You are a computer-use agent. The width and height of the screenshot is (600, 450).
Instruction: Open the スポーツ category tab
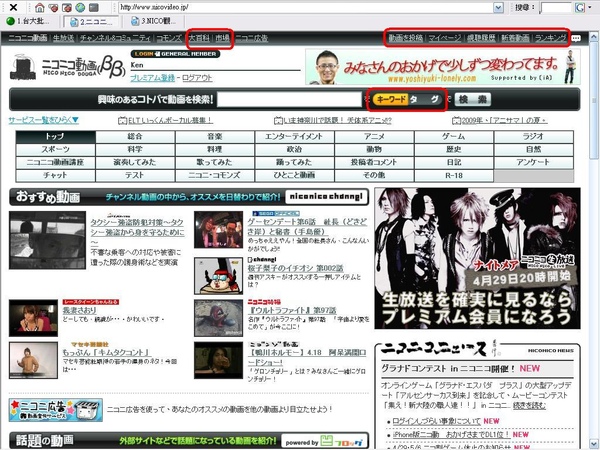[x=55, y=150]
